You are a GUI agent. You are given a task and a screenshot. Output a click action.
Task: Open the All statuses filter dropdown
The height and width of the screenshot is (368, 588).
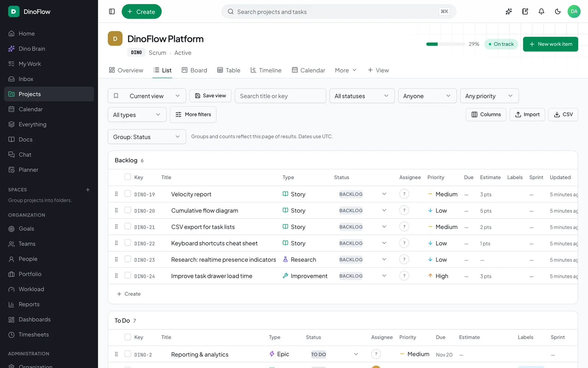pyautogui.click(x=362, y=96)
